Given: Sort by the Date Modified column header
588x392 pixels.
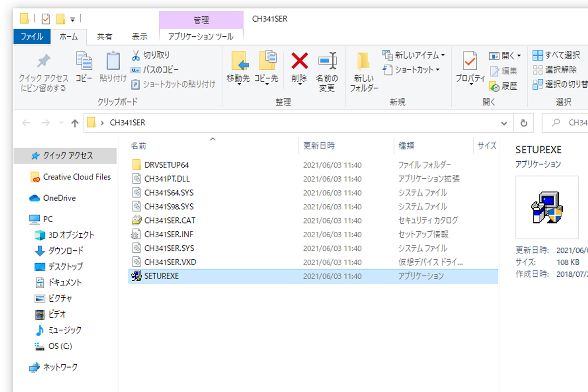Looking at the screenshot, I should [x=319, y=146].
